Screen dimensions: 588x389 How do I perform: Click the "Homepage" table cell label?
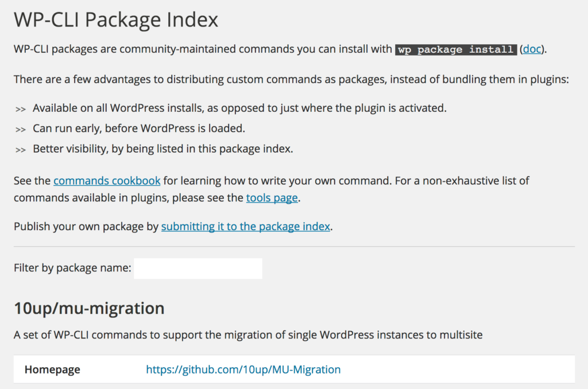52,369
